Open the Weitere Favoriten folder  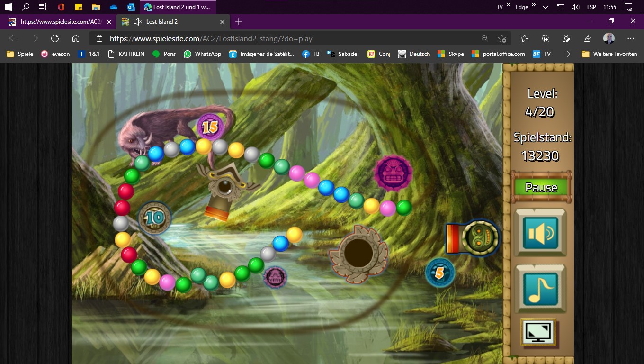[x=610, y=54]
